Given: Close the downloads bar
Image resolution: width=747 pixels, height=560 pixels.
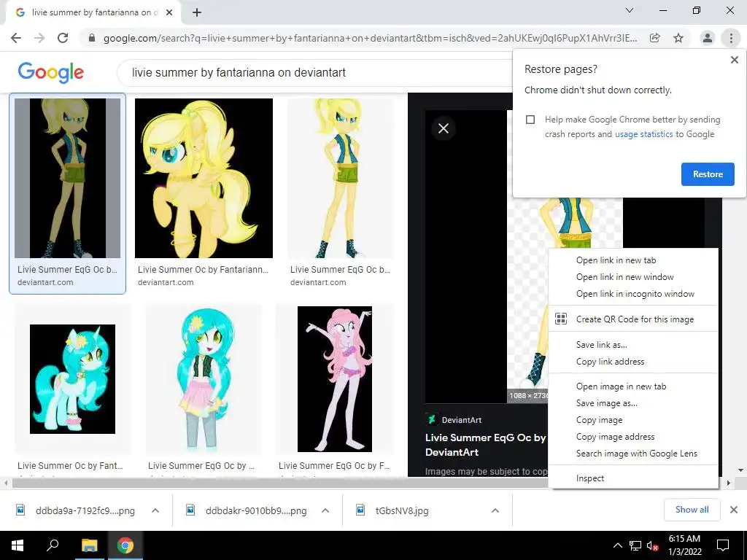Looking at the screenshot, I should [734, 510].
